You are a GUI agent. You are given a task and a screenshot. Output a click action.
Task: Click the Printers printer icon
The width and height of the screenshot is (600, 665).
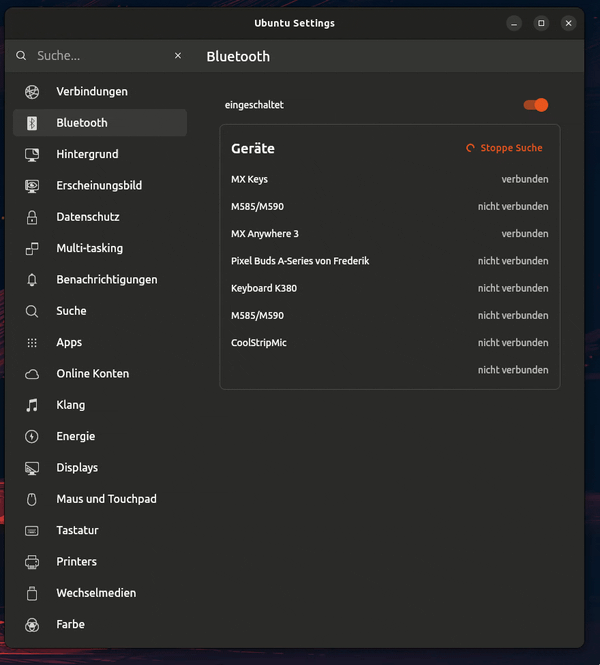(32, 562)
